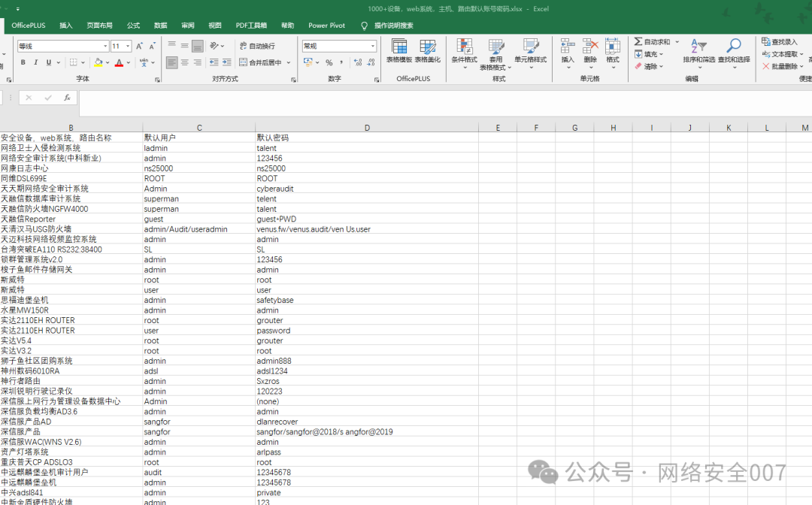
Task: Decrease decimal places
Action: click(x=371, y=62)
